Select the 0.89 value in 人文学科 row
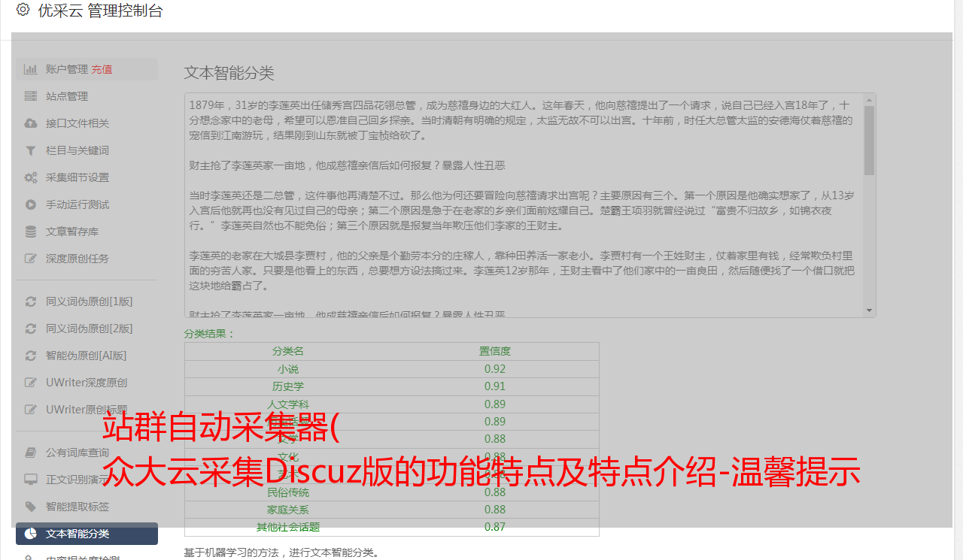The image size is (963, 560). click(495, 404)
